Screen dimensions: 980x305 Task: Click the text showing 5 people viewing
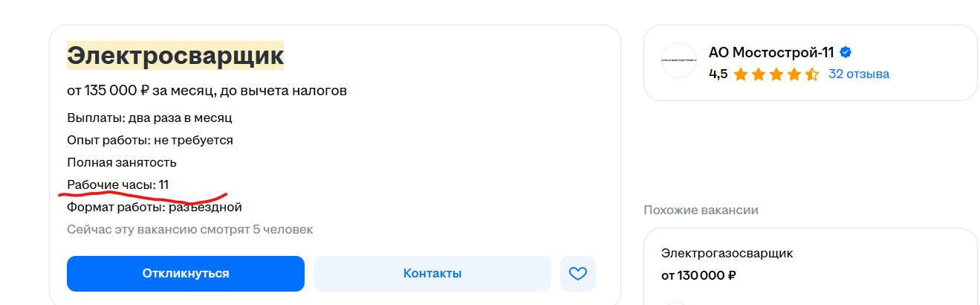(x=190, y=229)
